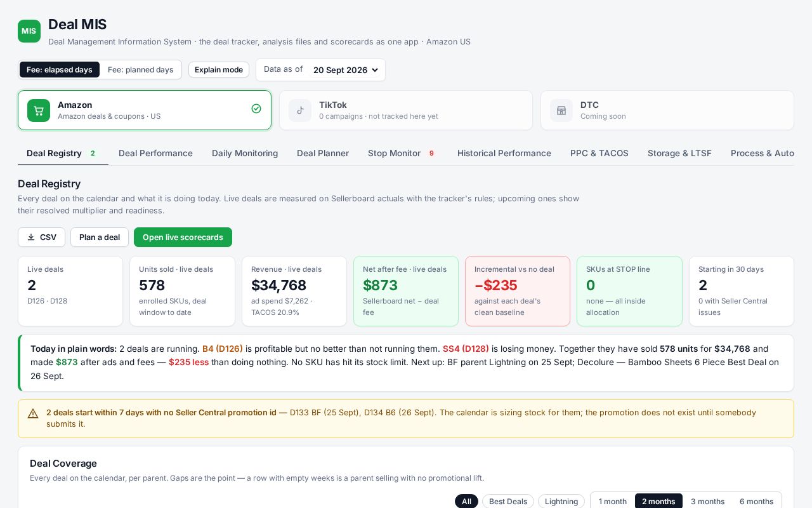Screen dimensions: 812x508
Task: Click the Amazon shopping cart icon
Action: pyautogui.click(x=39, y=110)
